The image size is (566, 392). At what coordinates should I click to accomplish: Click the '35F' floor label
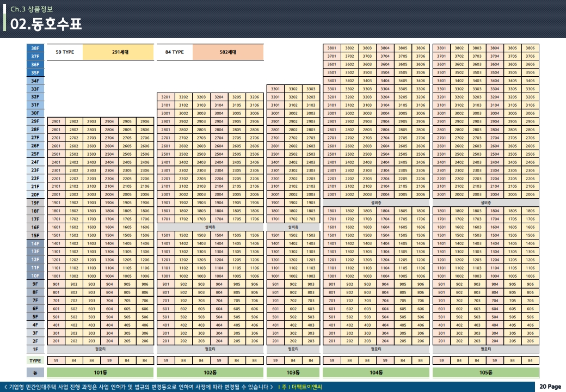click(x=35, y=72)
